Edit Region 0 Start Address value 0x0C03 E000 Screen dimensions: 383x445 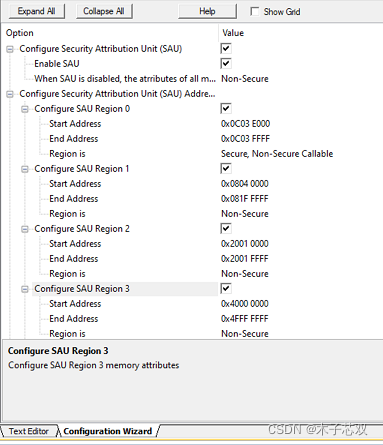point(245,124)
